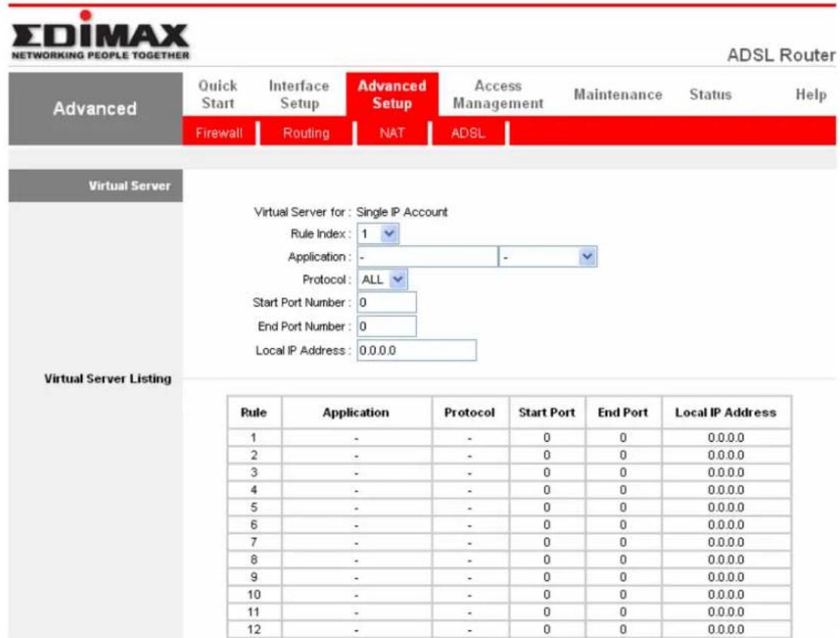Select rule number 6 in listing
This screenshot has height=638, width=840.
[x=254, y=525]
